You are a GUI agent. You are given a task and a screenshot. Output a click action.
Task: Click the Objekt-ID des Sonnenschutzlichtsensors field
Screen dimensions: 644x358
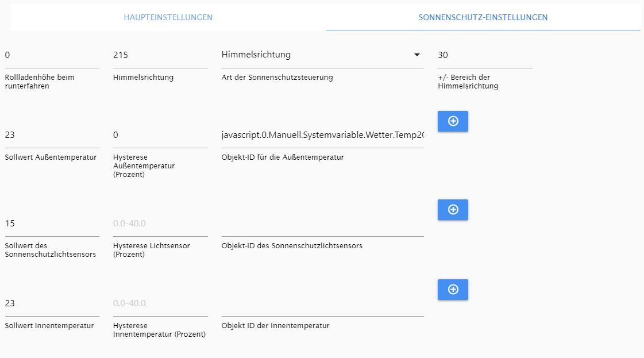(x=322, y=224)
